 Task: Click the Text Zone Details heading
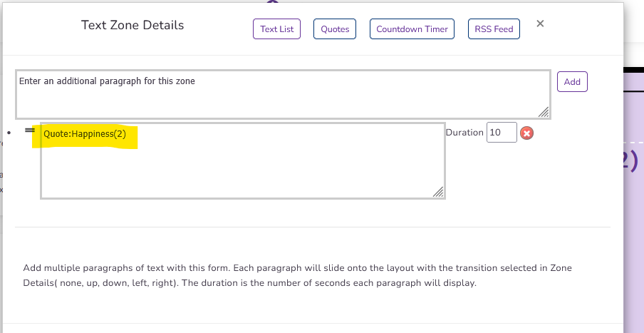tap(133, 26)
